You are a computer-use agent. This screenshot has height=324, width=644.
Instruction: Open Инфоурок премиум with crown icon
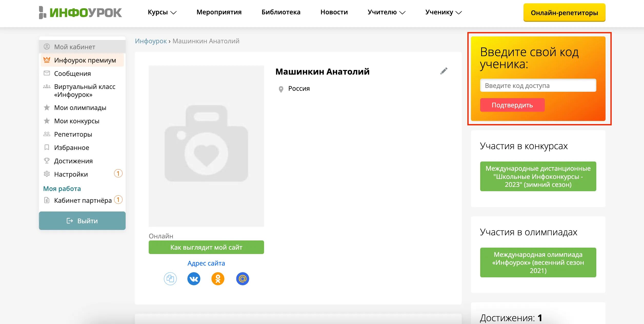point(85,60)
